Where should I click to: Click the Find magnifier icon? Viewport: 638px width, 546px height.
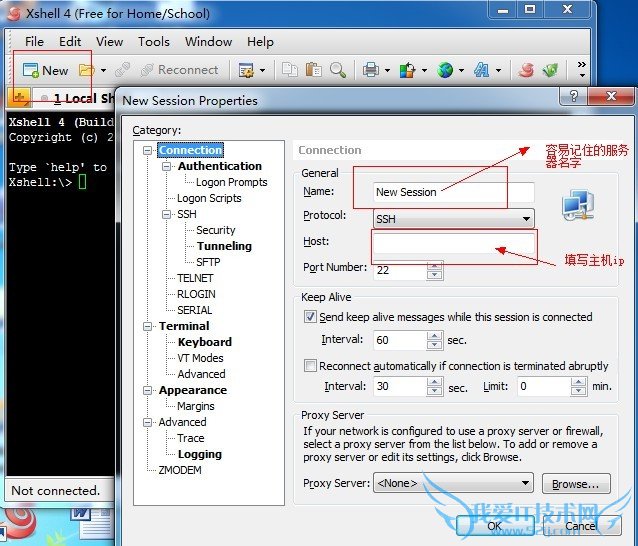(338, 70)
